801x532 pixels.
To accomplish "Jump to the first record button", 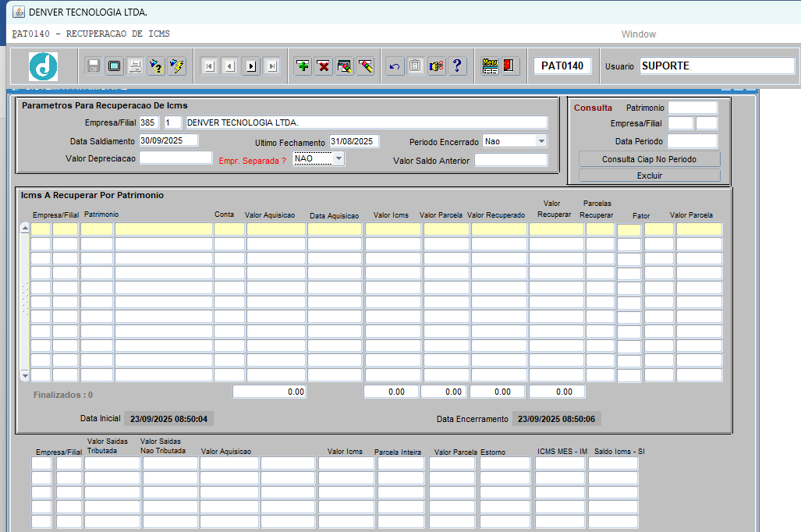I will (209, 66).
